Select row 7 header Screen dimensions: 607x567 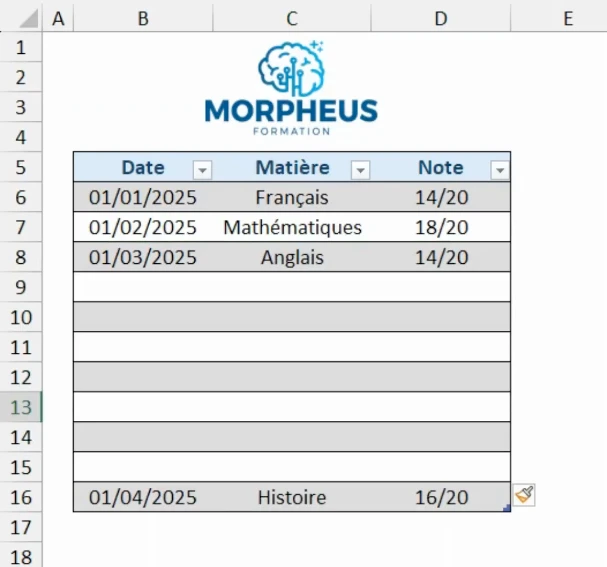pyautogui.click(x=21, y=227)
